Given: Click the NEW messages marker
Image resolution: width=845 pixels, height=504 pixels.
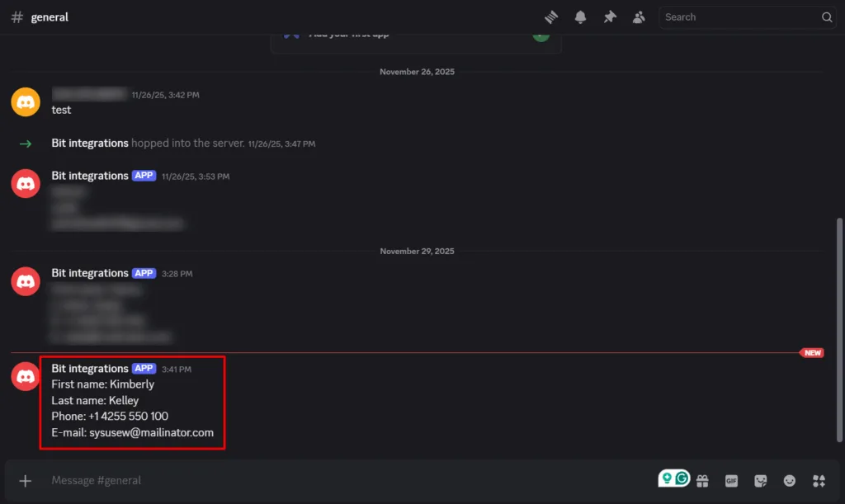Looking at the screenshot, I should point(812,352).
